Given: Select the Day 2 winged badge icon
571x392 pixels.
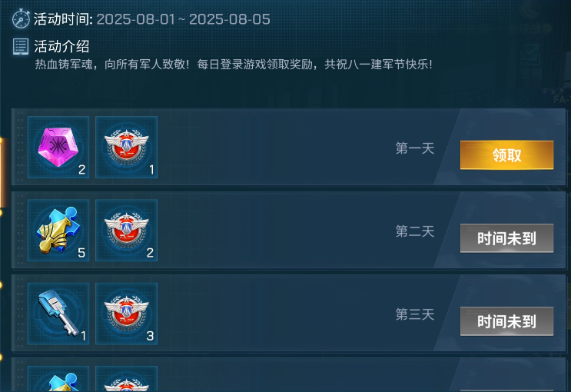Looking at the screenshot, I should tap(126, 231).
